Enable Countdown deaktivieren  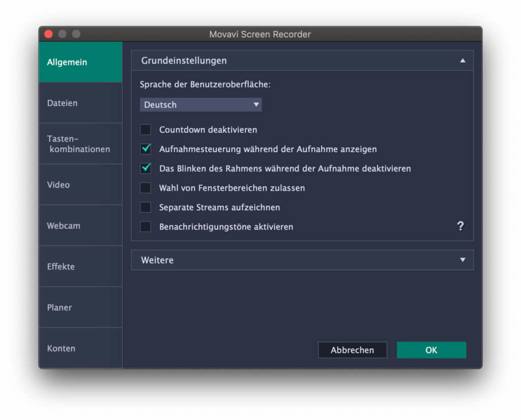coord(146,130)
